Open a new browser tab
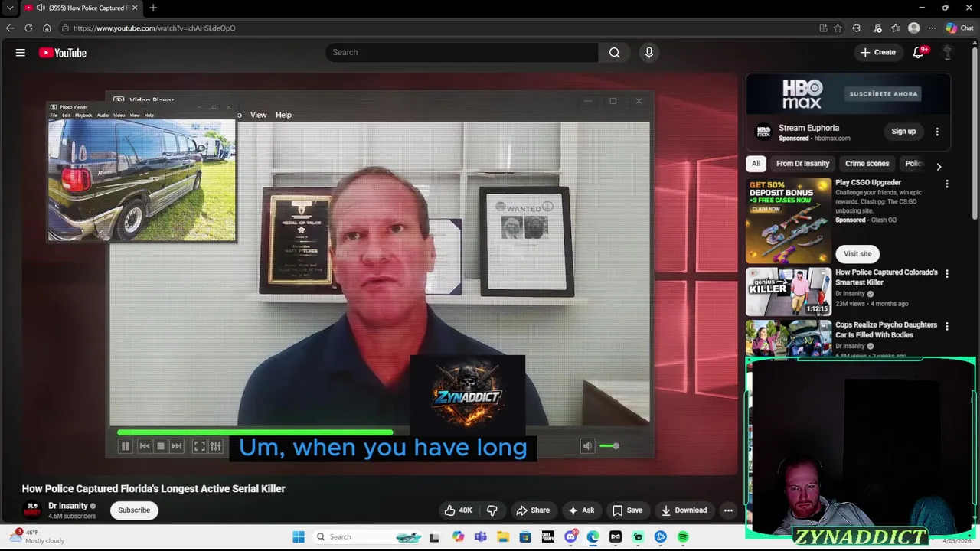 pos(153,8)
